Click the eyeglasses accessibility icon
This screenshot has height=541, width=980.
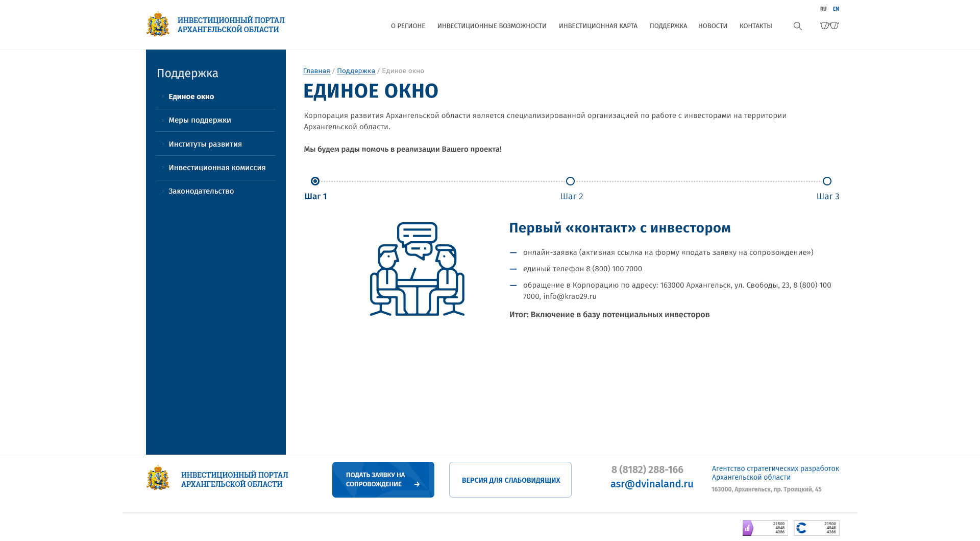point(829,26)
